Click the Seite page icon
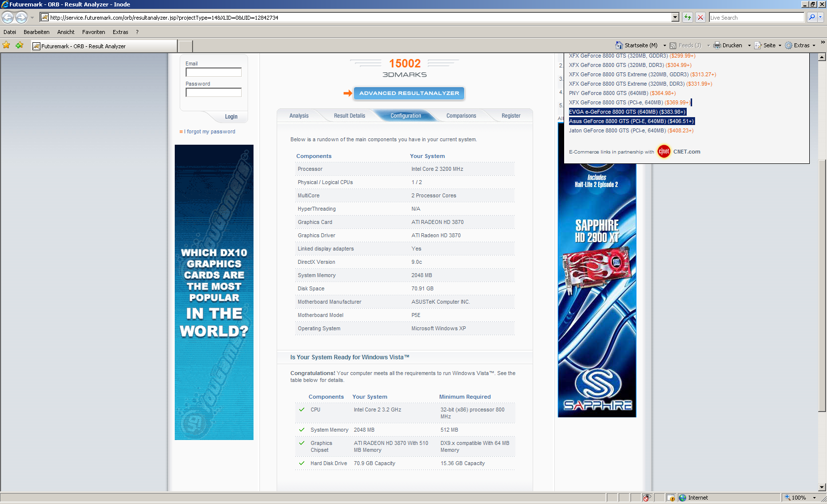Screen dimensions: 827x504 758,45
